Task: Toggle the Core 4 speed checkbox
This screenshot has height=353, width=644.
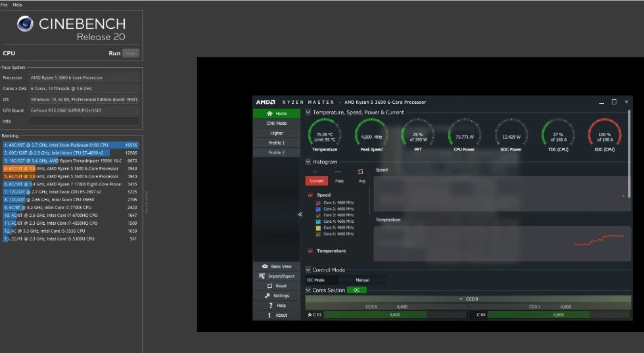Action: click(x=318, y=222)
